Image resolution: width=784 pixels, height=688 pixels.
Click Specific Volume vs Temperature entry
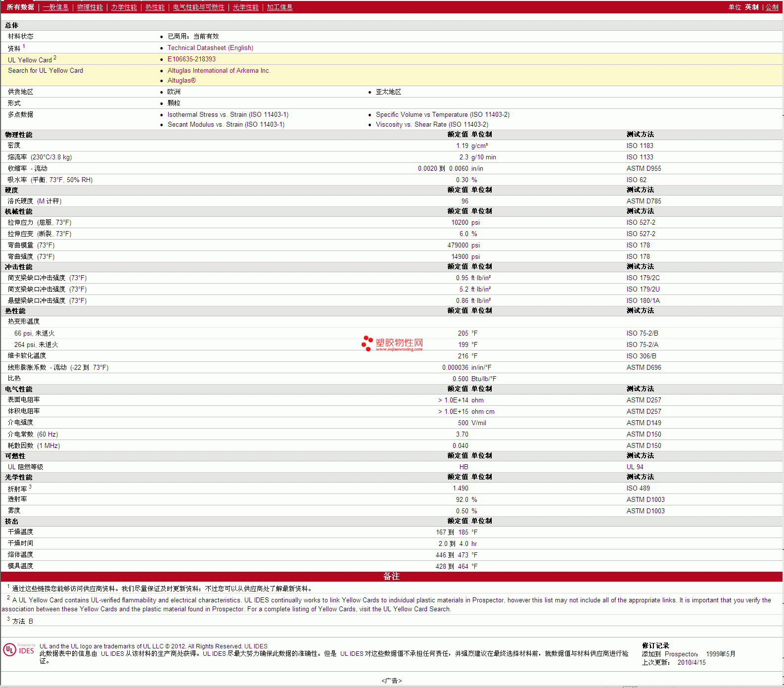[443, 114]
